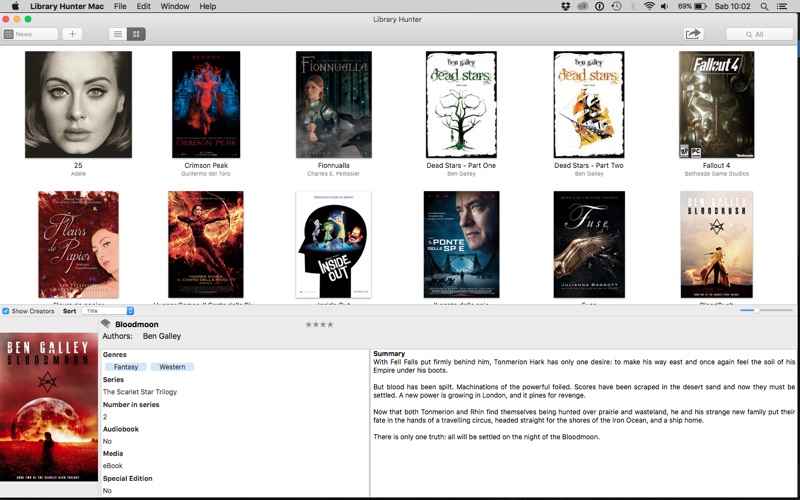Click the Charles E. Pellissier label

coord(334,174)
